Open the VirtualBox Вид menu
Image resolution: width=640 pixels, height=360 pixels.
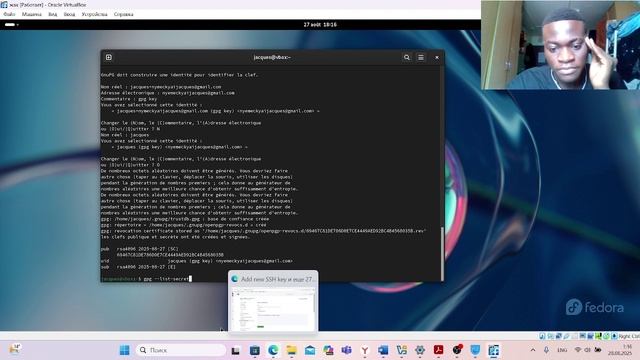(53, 14)
